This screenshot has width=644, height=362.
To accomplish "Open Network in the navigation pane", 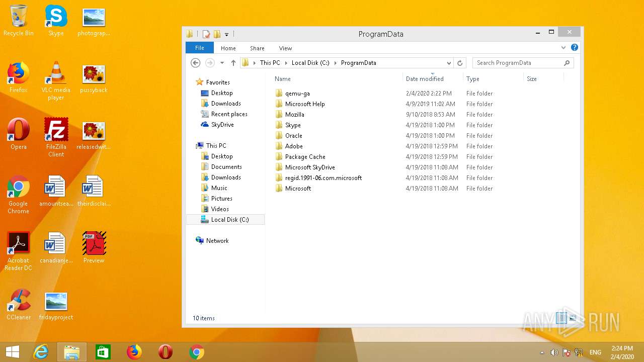I will click(x=217, y=241).
